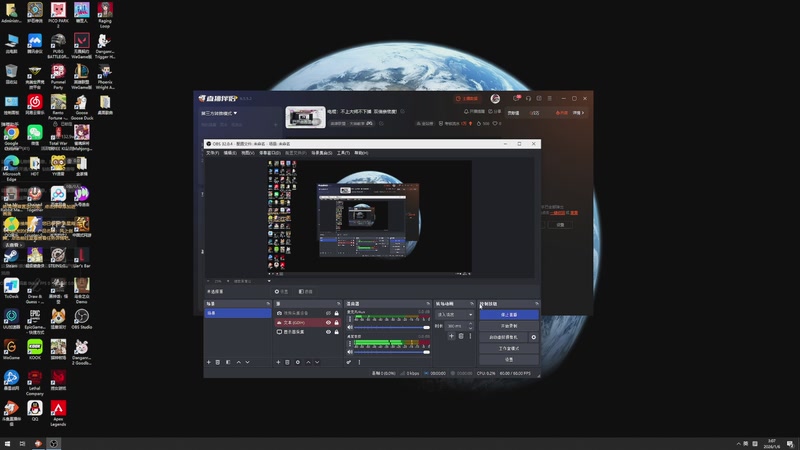Move source up in Sources panel
This screenshot has width=800, height=450.
coord(308,362)
